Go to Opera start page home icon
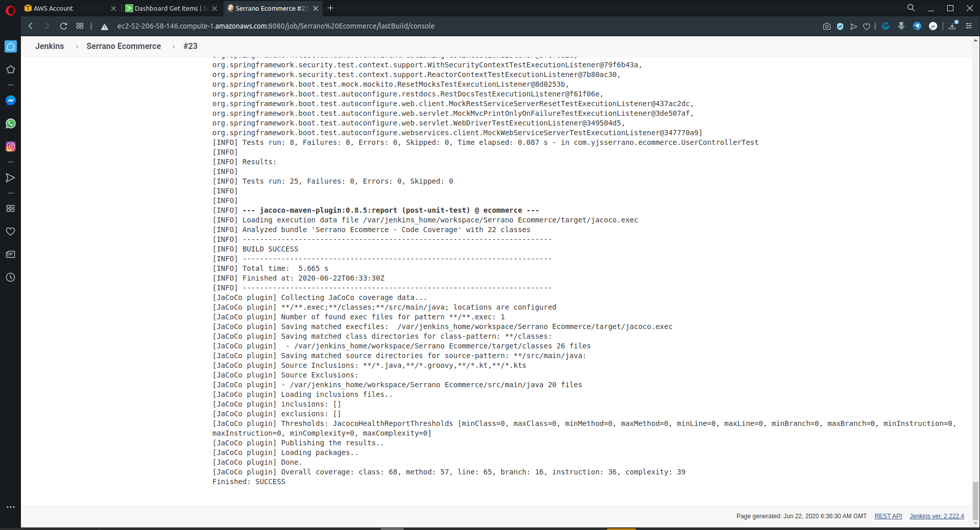980x530 pixels. (x=11, y=46)
